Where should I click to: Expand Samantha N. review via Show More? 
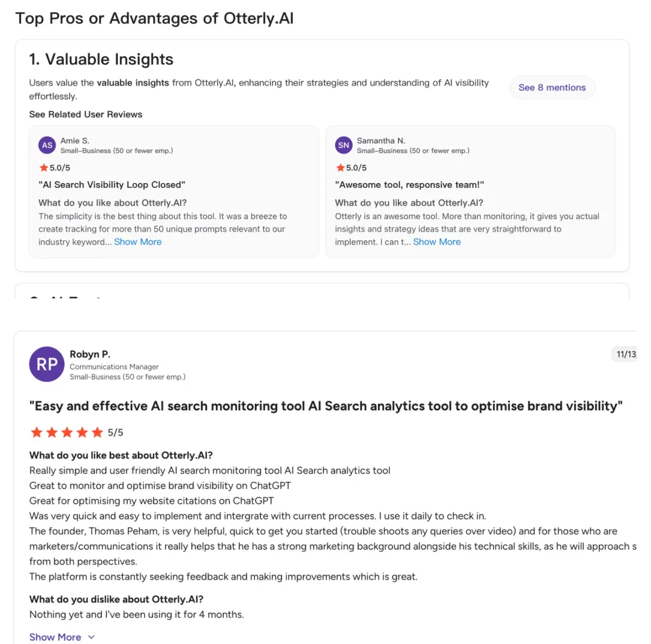tap(436, 242)
